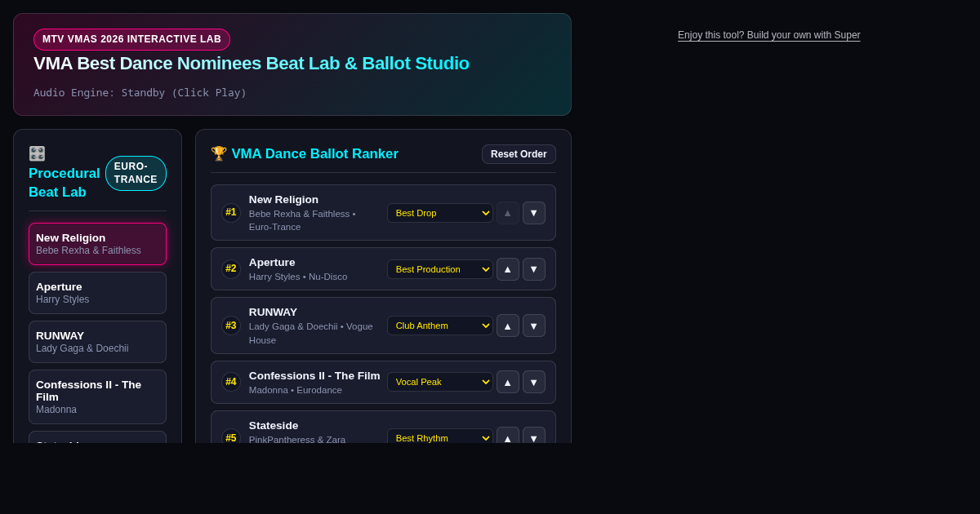This screenshot has height=514, width=980.
Task: Click the trophy icon beside Ballot Ranker
Action: [x=219, y=153]
